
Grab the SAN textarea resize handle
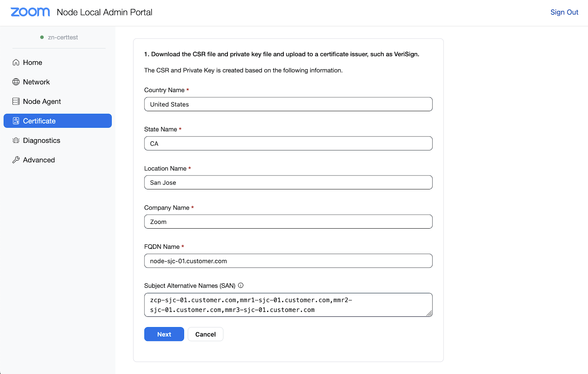click(429, 313)
